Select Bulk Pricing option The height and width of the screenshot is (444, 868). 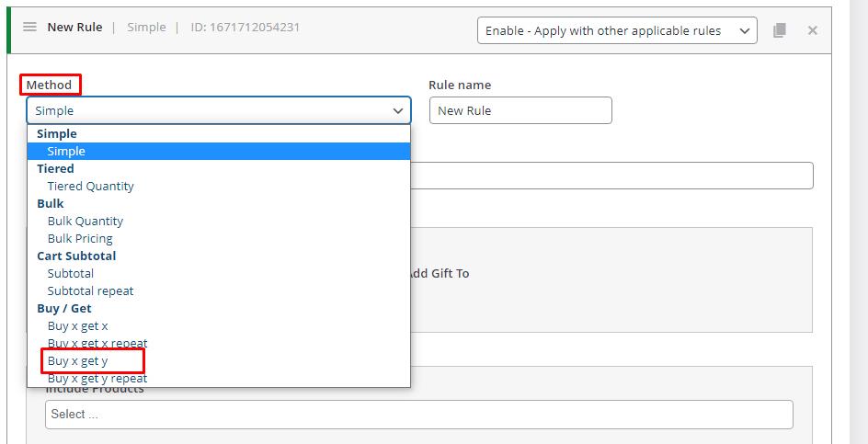219,239
